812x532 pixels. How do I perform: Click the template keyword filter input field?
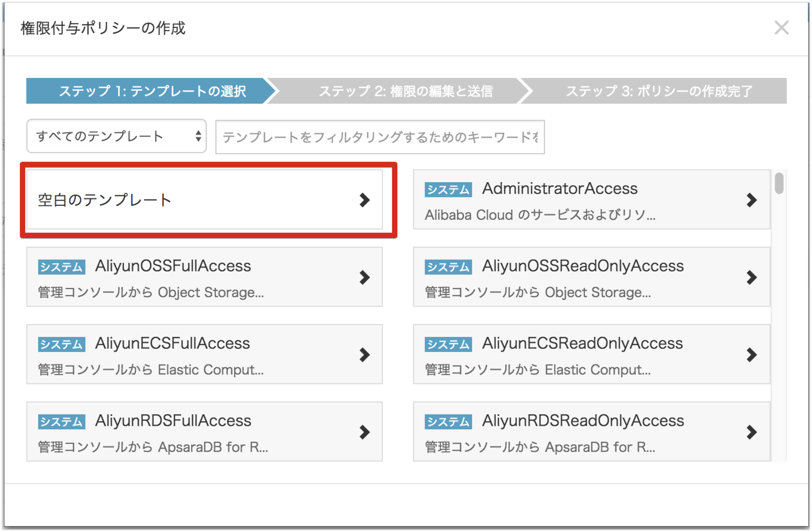(379, 136)
